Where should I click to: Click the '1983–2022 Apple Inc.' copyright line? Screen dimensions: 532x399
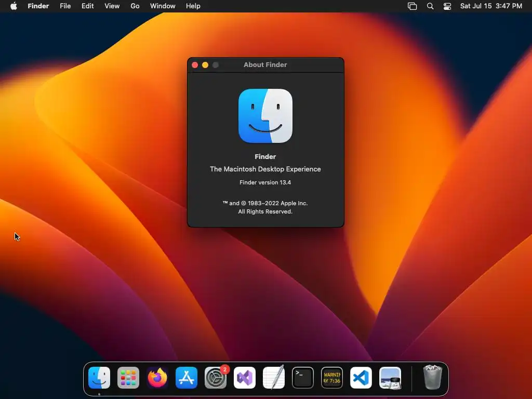pyautogui.click(x=265, y=203)
